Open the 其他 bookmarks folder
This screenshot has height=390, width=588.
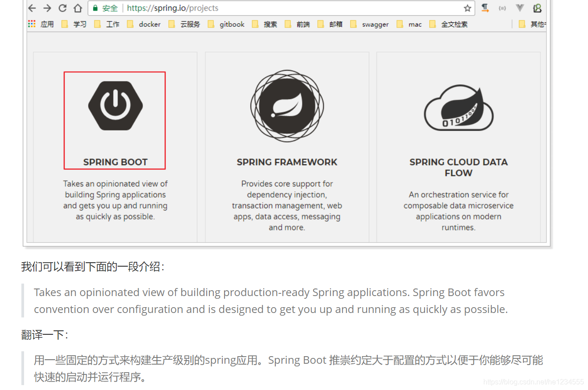(x=532, y=24)
